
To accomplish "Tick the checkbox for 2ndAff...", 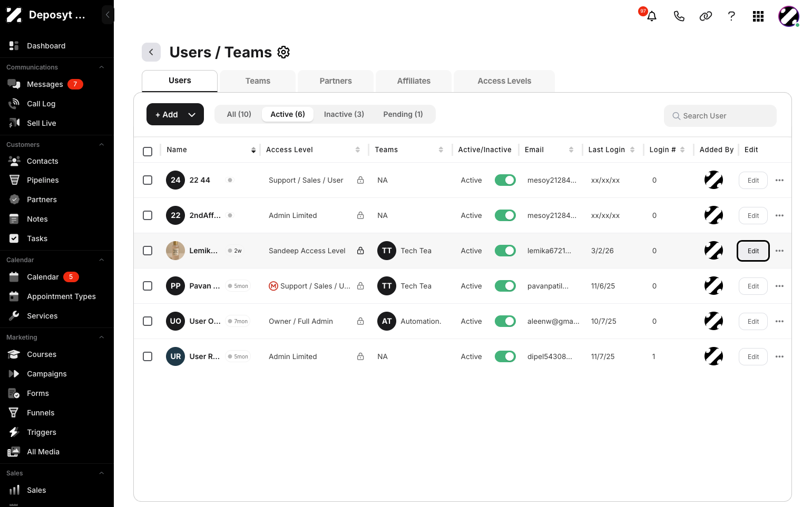I will tap(148, 215).
